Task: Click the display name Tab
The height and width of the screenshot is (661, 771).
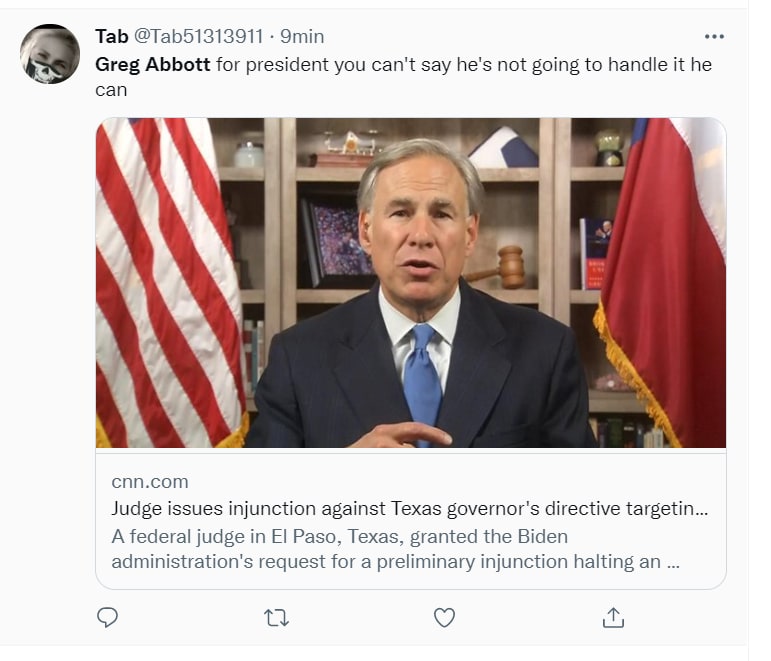Action: click(111, 37)
